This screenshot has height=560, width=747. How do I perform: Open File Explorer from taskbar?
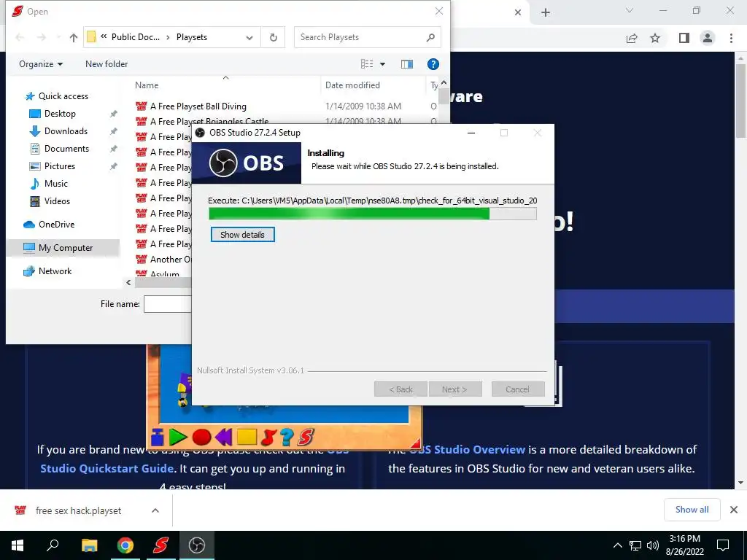89,545
